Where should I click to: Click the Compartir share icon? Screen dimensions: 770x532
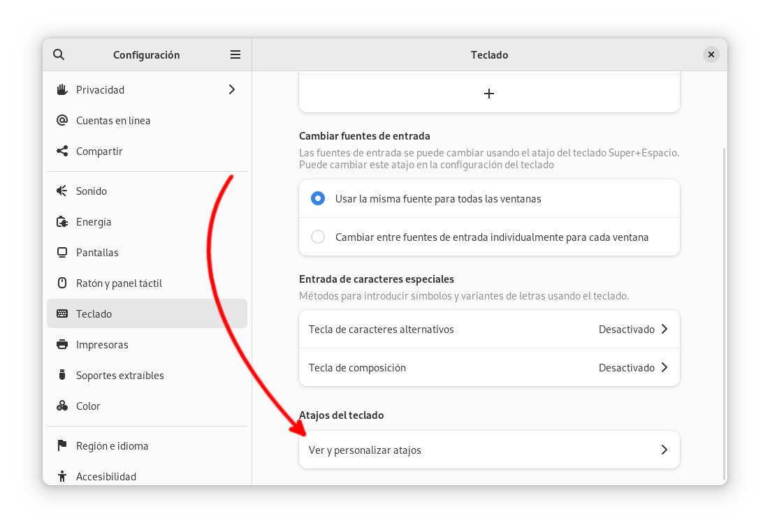click(x=62, y=151)
